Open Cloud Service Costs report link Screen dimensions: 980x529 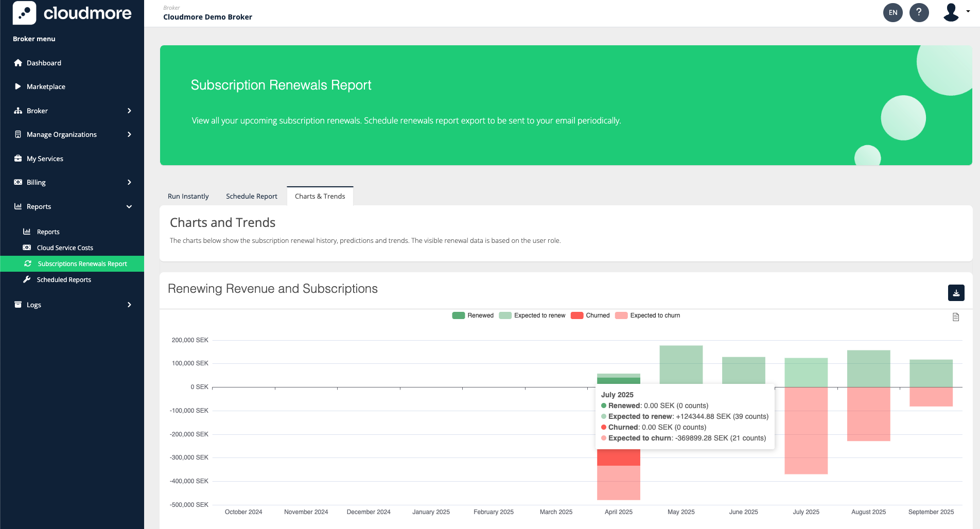point(65,248)
